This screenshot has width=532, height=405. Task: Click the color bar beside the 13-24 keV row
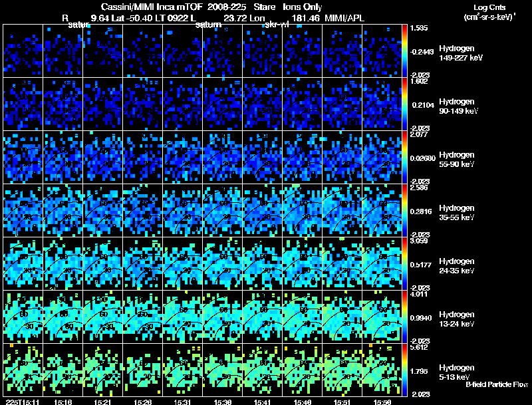click(404, 317)
